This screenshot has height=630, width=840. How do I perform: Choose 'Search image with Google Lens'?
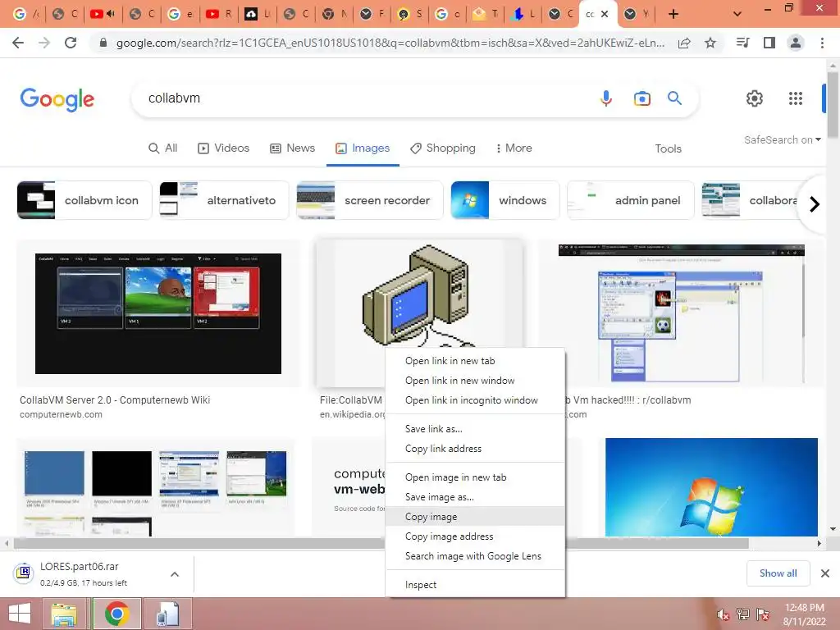click(475, 556)
